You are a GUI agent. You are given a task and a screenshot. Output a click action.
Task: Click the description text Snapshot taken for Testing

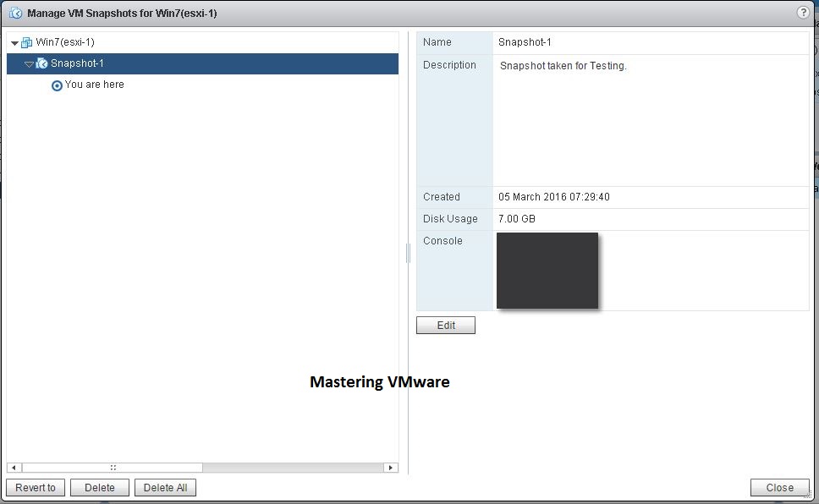point(563,66)
